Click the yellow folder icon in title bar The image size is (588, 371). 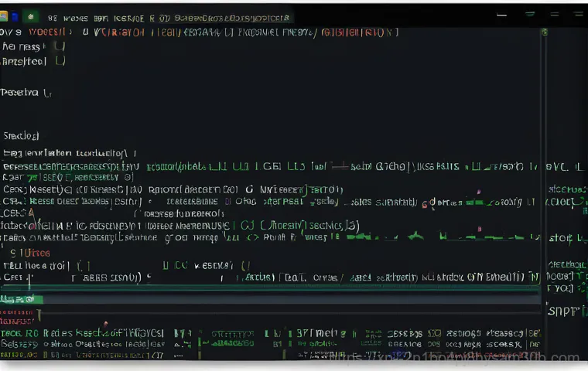coord(4,15)
